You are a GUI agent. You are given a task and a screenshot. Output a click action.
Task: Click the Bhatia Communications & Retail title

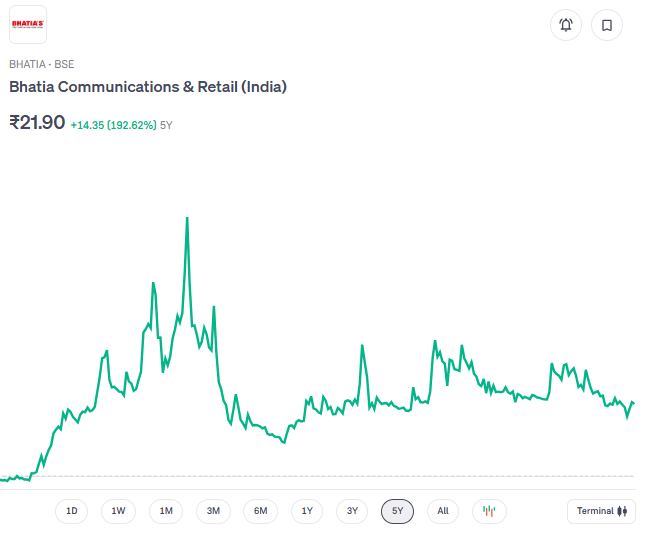pyautogui.click(x=148, y=87)
